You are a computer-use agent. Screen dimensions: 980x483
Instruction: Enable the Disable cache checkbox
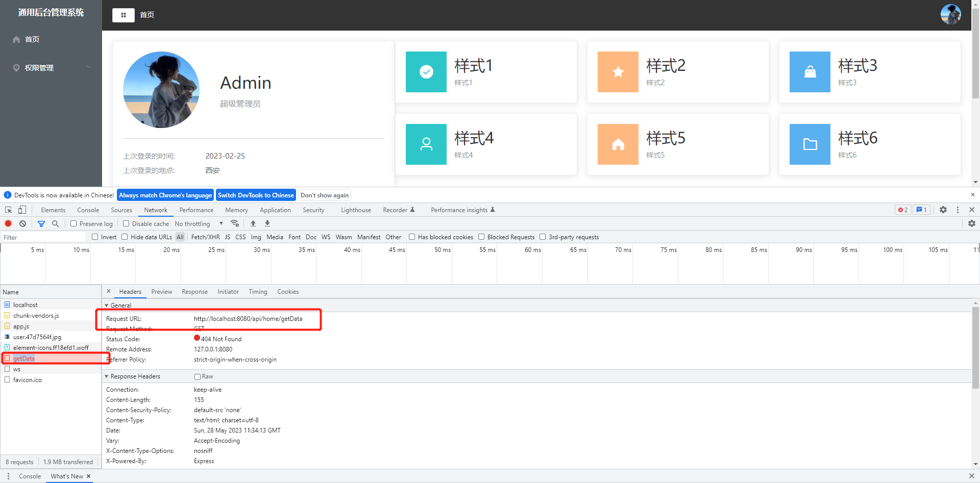(x=126, y=224)
